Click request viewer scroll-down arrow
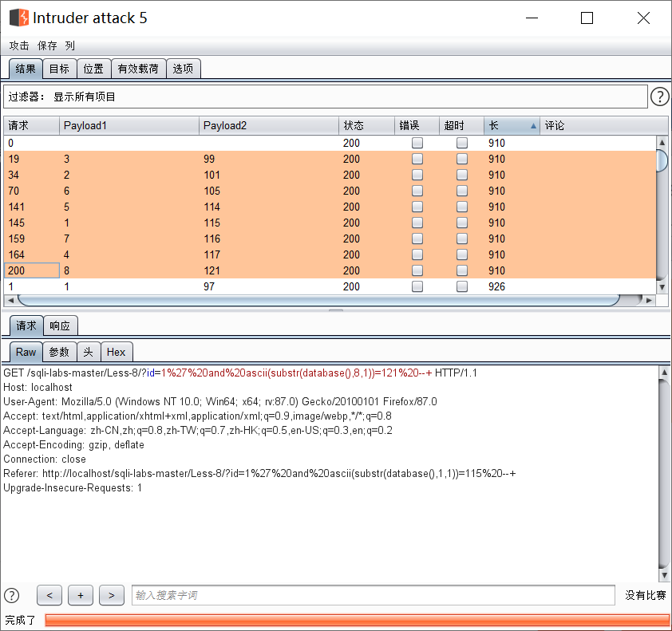This screenshot has height=631, width=672. (664, 575)
